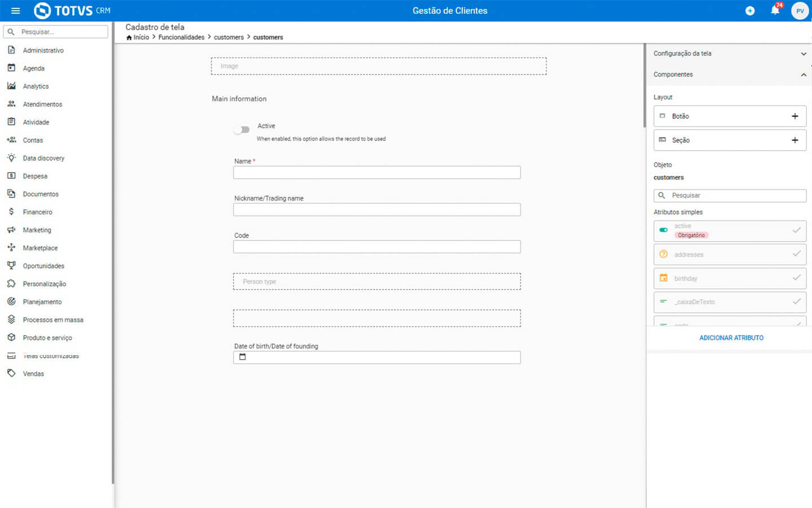Screen dimensions: 812x508
Task: Click the right panel vertical scrollbar
Action: 645,85
